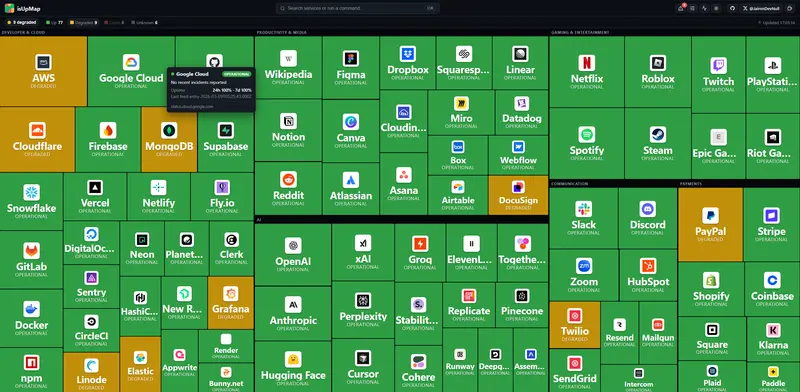Open the alerts bell with red badge
The image size is (800, 392).
click(x=681, y=8)
